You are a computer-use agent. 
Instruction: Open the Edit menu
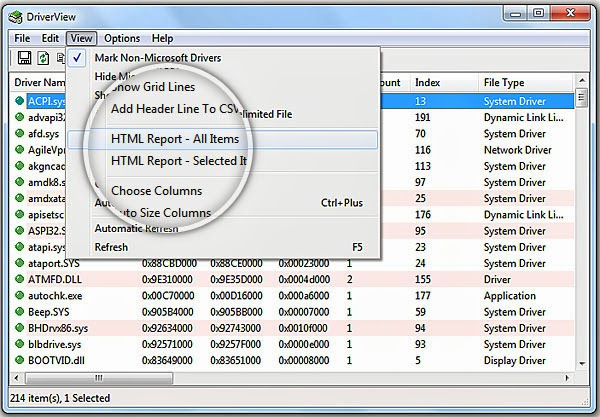click(50, 38)
